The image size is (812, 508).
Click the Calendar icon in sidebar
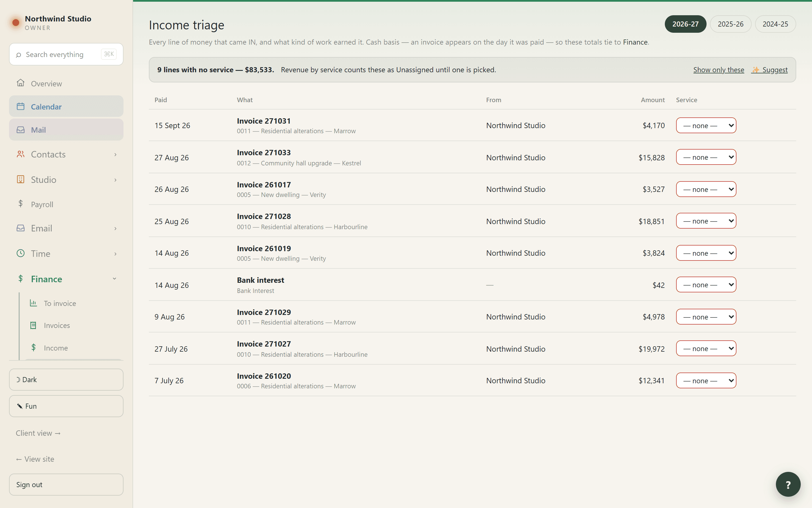(21, 106)
